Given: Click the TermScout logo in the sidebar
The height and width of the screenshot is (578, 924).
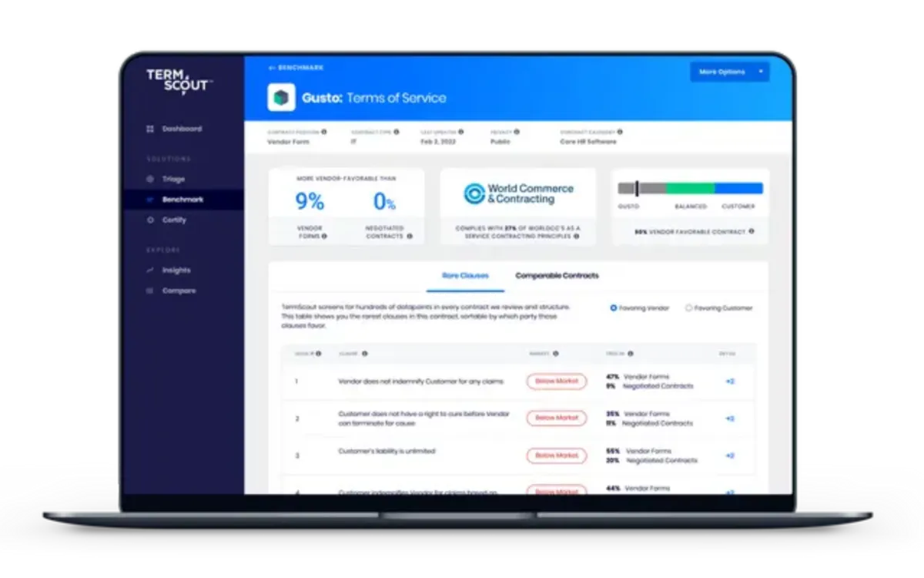Looking at the screenshot, I should (179, 82).
